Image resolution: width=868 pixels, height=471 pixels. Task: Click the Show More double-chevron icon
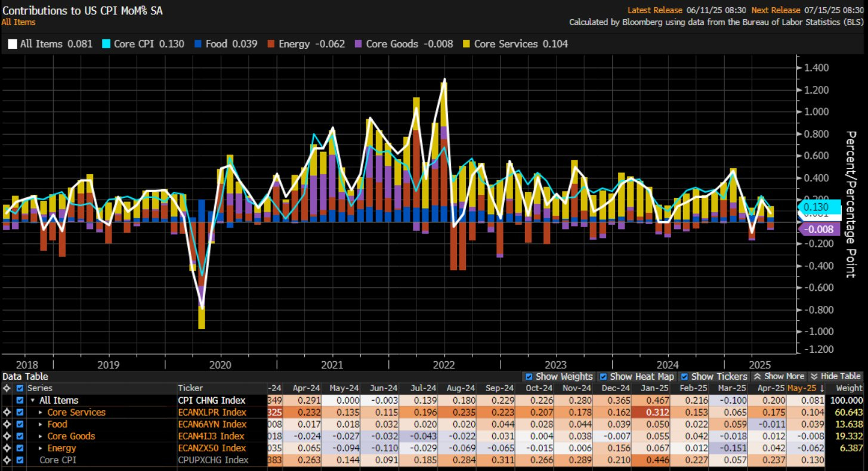coord(758,377)
